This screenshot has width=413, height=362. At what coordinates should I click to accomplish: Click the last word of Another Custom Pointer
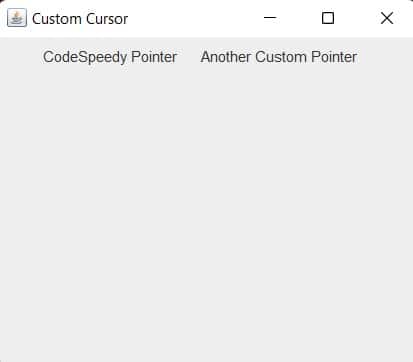pos(334,57)
